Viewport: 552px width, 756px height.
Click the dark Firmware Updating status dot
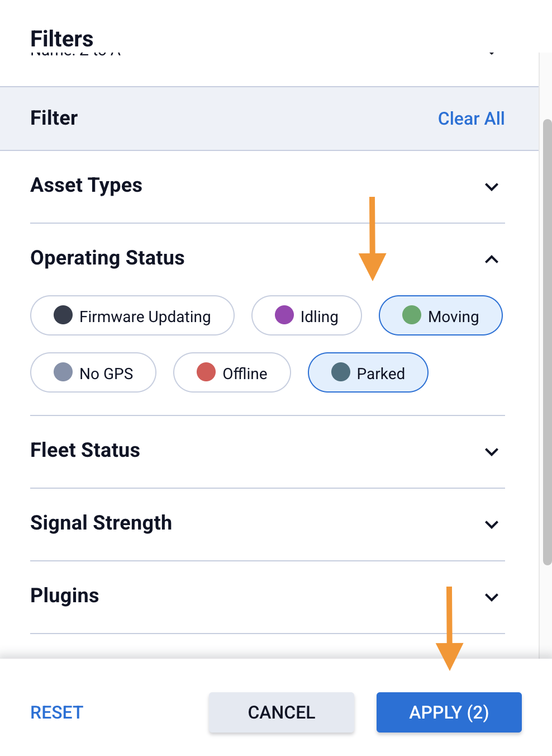coord(63,315)
